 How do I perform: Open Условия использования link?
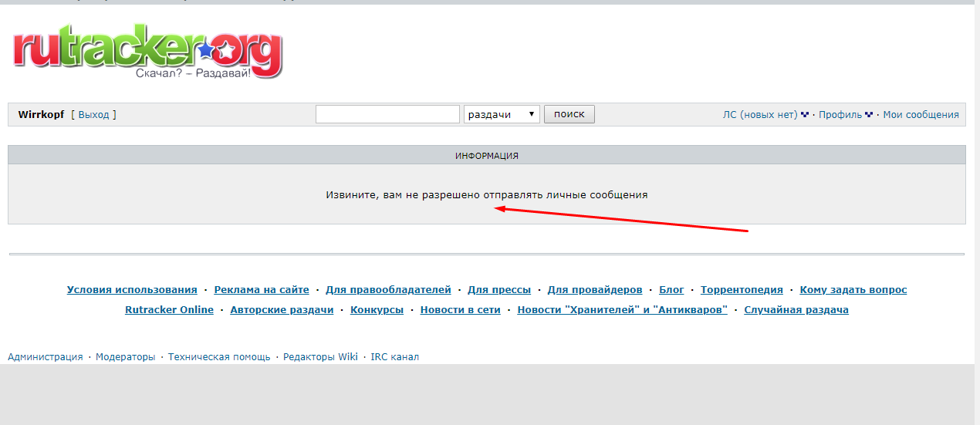pyautogui.click(x=132, y=290)
